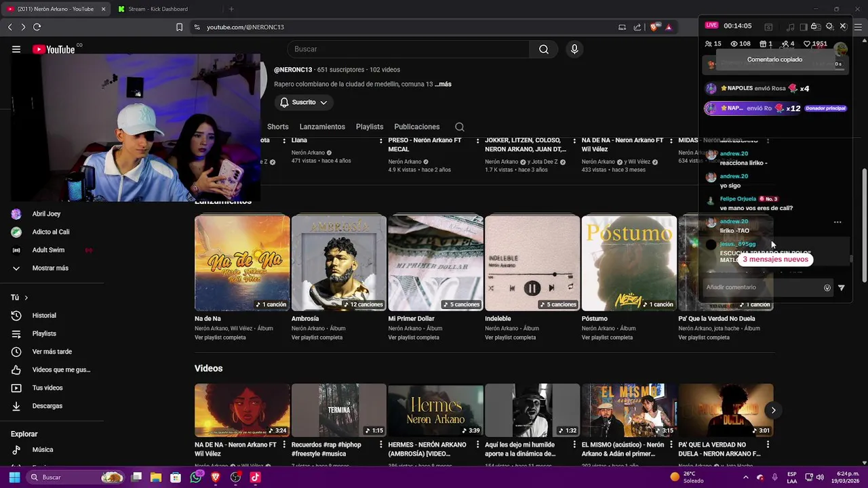Go back using browser back arrow
Screen dimensions: 868x488
[x=9, y=27]
